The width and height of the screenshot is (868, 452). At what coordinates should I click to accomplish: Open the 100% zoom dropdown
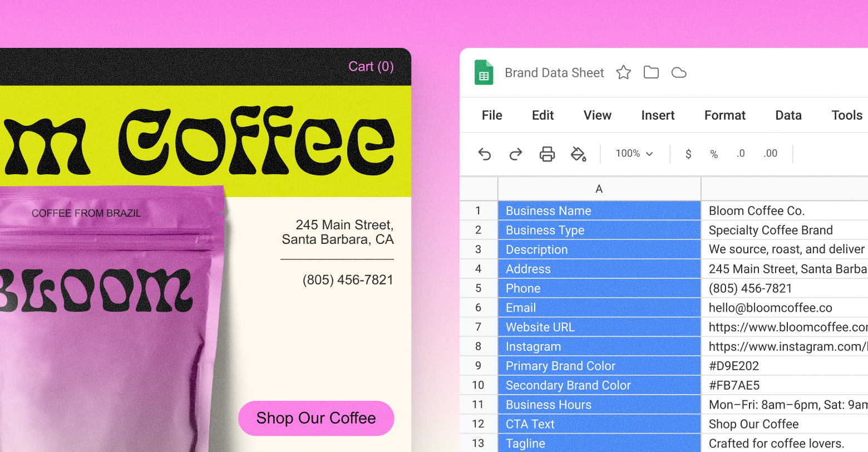tap(634, 154)
